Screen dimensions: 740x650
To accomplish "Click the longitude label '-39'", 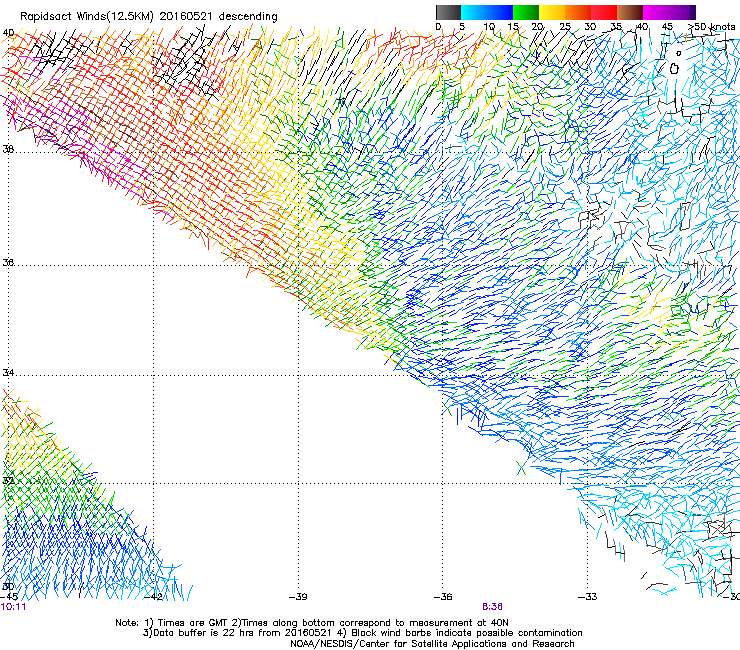I will 298,597.
